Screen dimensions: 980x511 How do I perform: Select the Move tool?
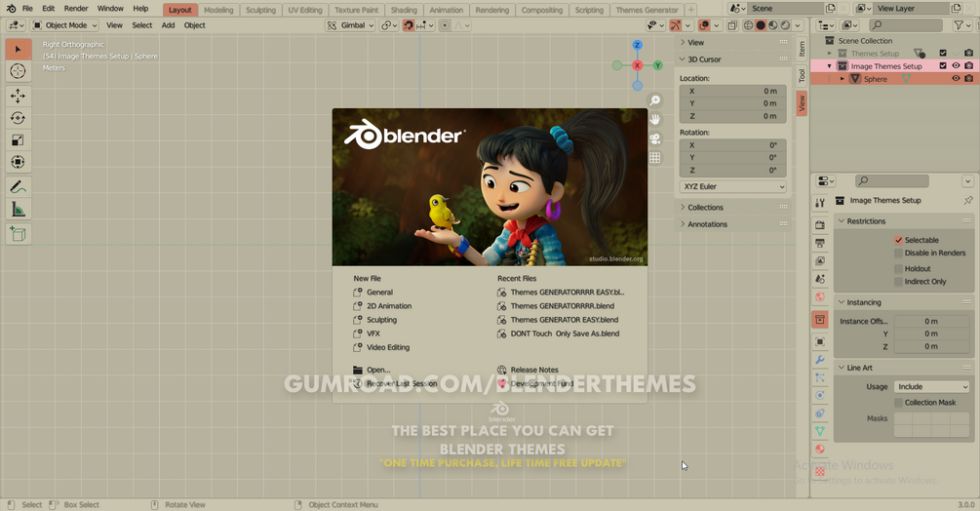pos(19,96)
